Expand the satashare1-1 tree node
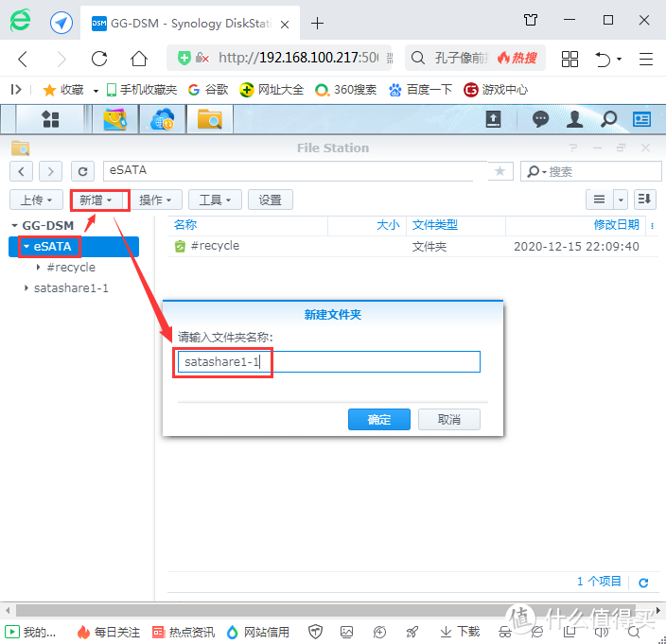Screen dimensions: 666x644 point(26,287)
